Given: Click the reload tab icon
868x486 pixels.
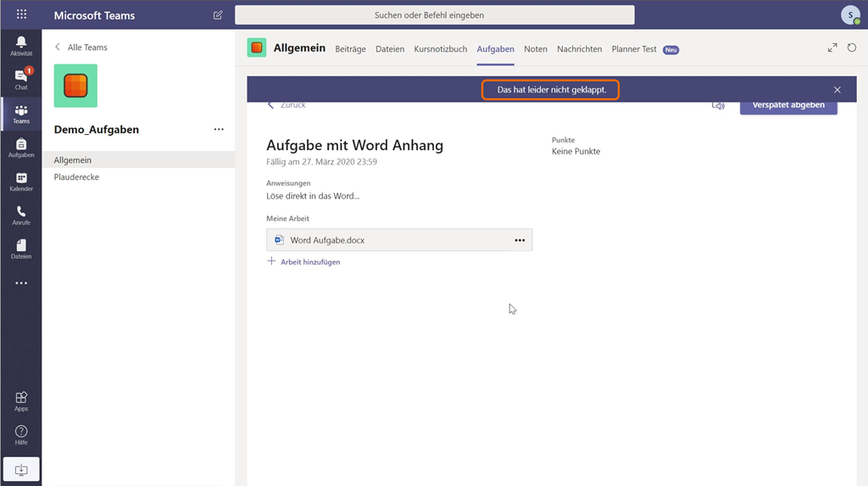Looking at the screenshot, I should 852,48.
